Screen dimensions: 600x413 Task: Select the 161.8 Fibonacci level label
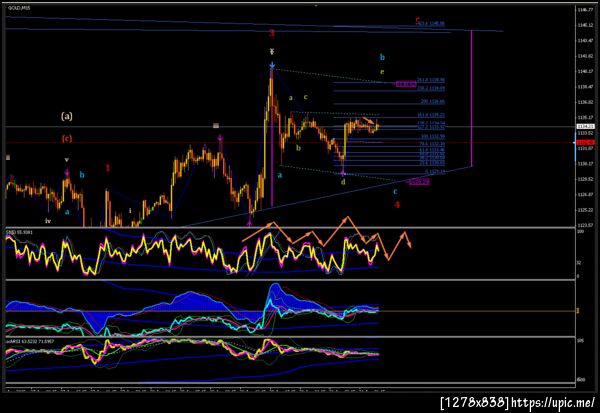431,115
